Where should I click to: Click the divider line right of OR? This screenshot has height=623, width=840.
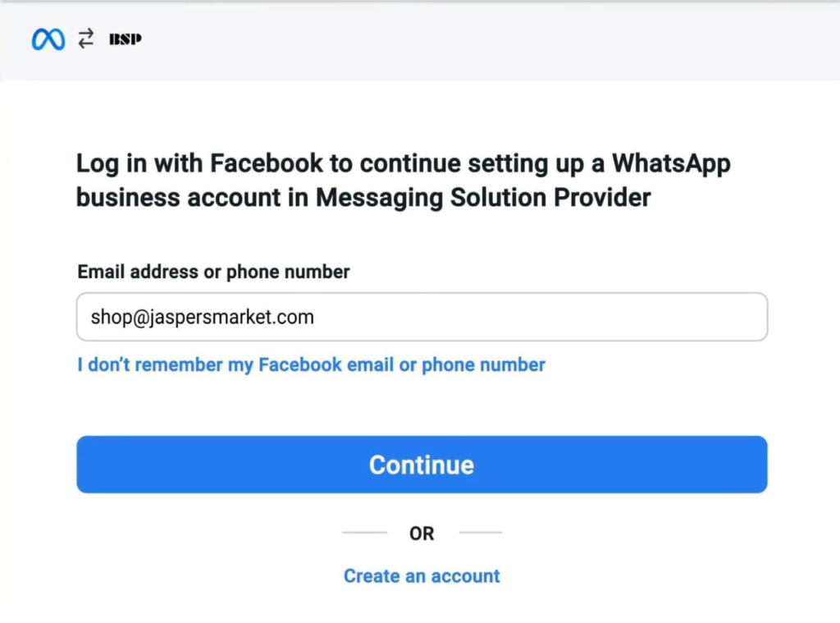coord(481,533)
